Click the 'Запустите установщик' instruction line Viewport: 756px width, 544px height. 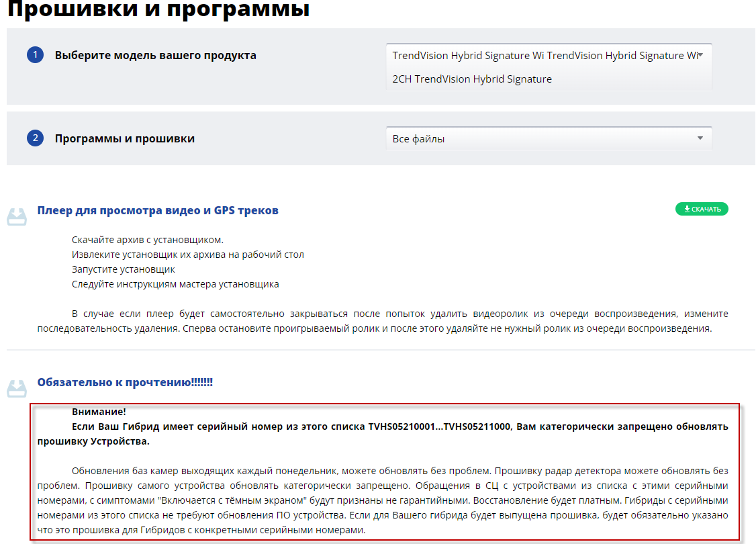123,269
